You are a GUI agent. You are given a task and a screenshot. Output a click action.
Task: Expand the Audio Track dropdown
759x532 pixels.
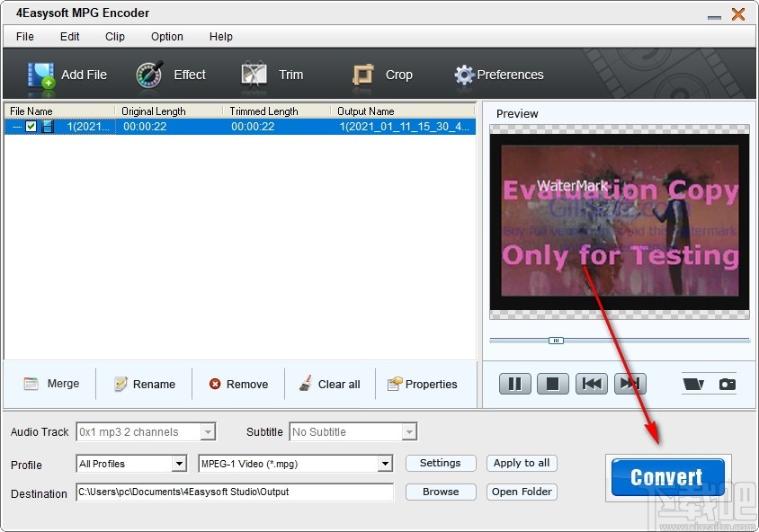[208, 431]
